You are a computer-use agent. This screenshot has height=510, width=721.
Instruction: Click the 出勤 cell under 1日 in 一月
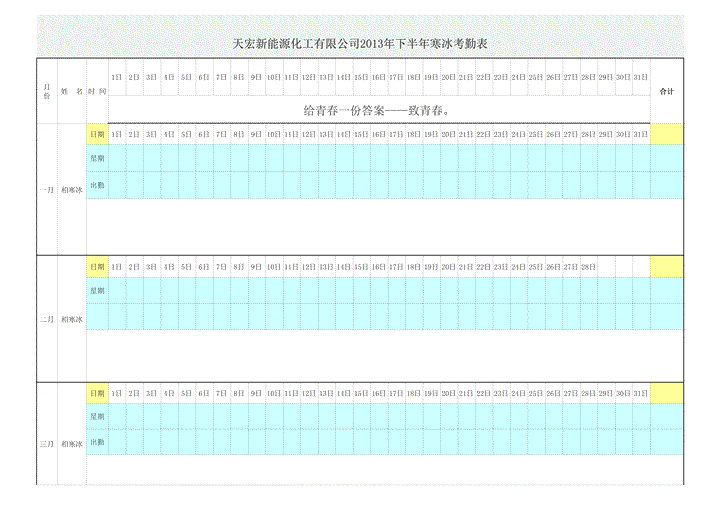point(117,185)
